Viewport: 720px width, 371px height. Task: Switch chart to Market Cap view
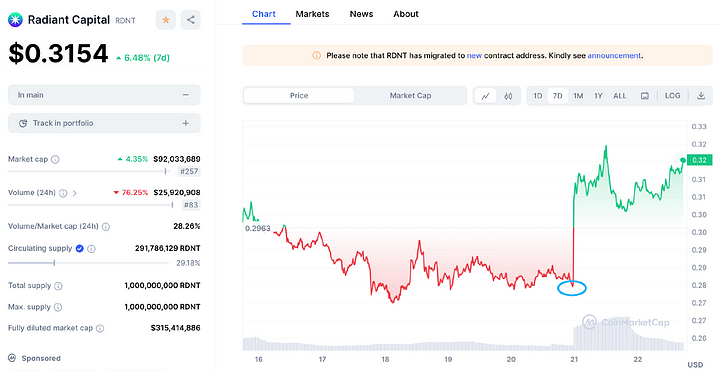tap(410, 96)
